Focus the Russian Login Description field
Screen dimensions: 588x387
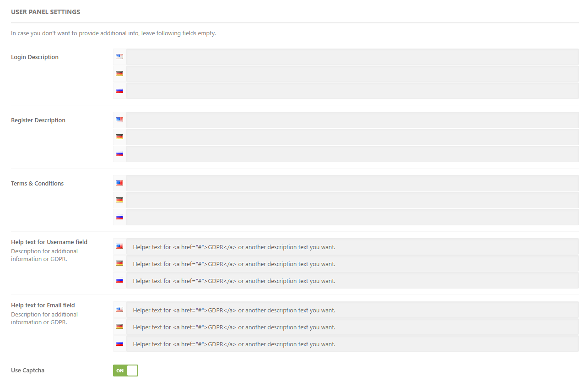(352, 91)
